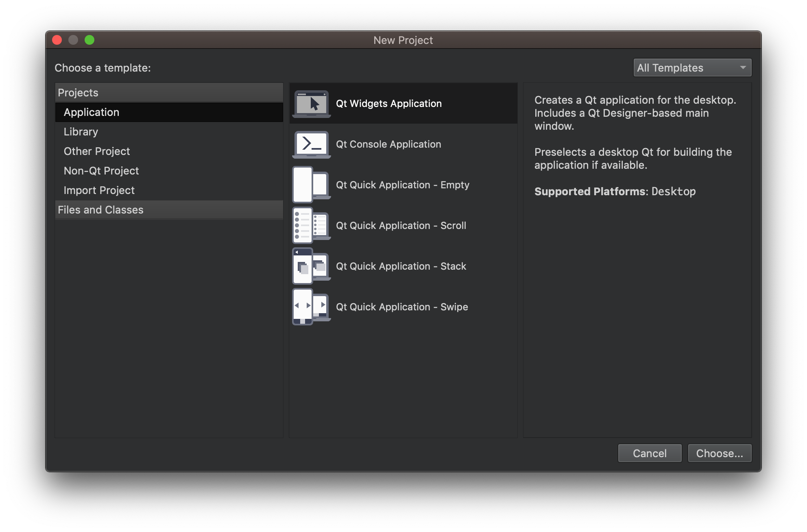Click the Choose... button

point(719,453)
